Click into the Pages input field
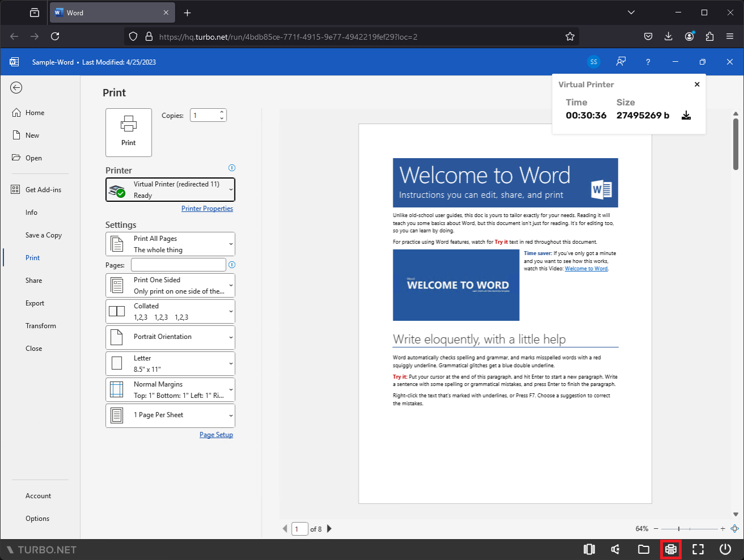 point(178,265)
